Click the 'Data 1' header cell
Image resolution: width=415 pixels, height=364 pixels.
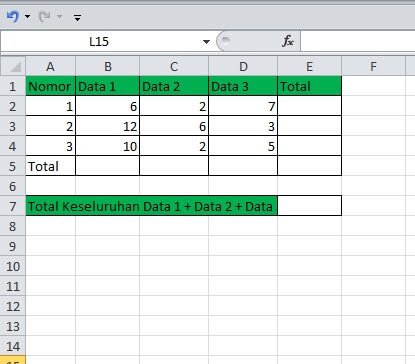107,86
